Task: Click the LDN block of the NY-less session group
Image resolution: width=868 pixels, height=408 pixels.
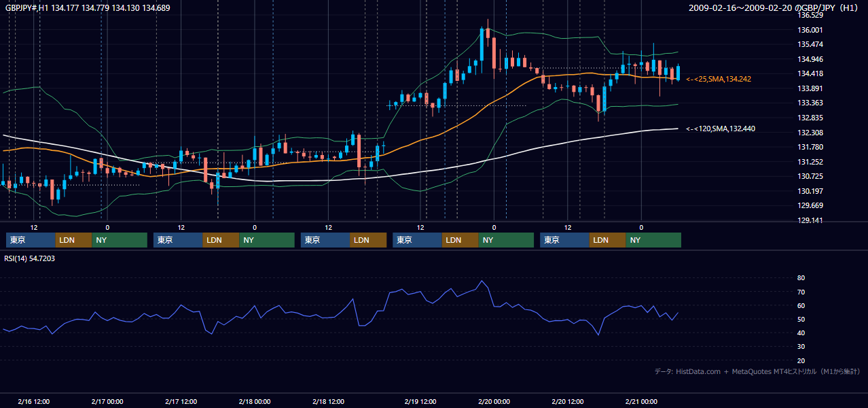Action: point(369,240)
